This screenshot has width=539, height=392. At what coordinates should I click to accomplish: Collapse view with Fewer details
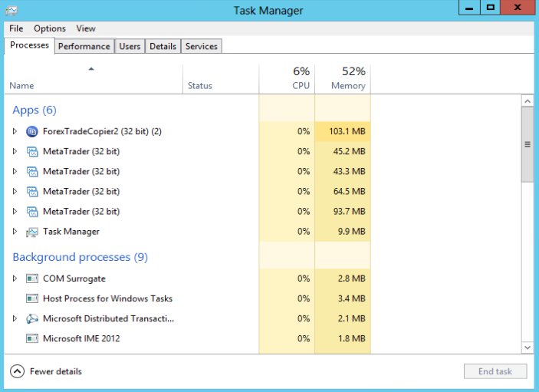coord(46,371)
